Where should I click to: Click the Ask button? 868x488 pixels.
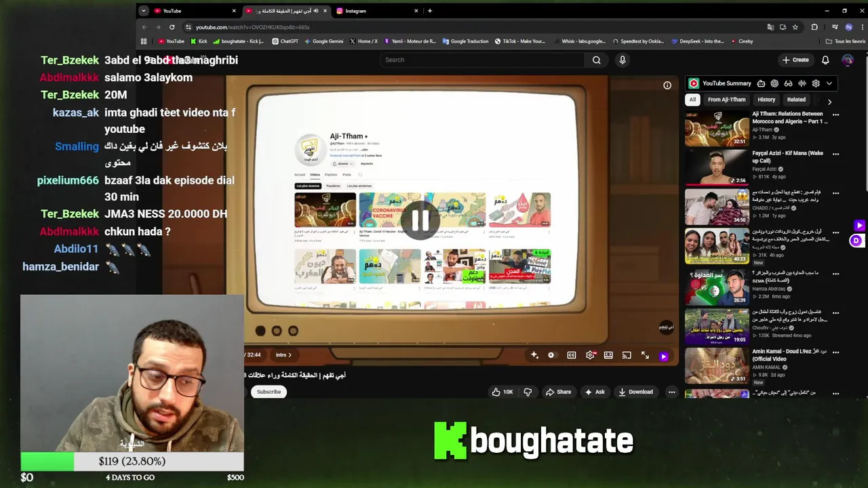click(595, 392)
